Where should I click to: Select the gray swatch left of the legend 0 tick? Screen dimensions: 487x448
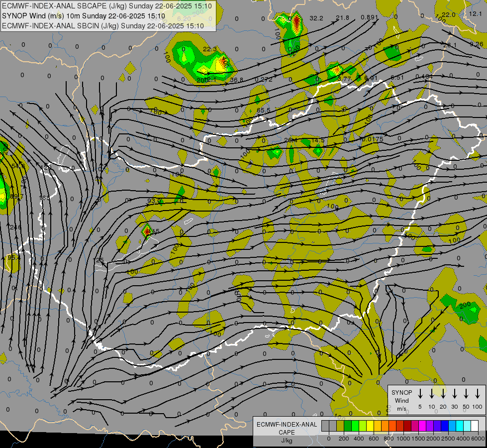pos(325,426)
